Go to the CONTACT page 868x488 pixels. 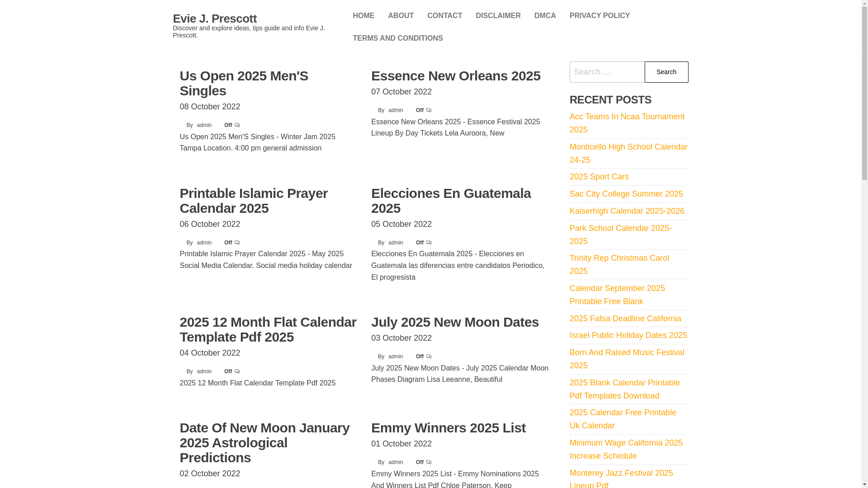[x=444, y=16]
